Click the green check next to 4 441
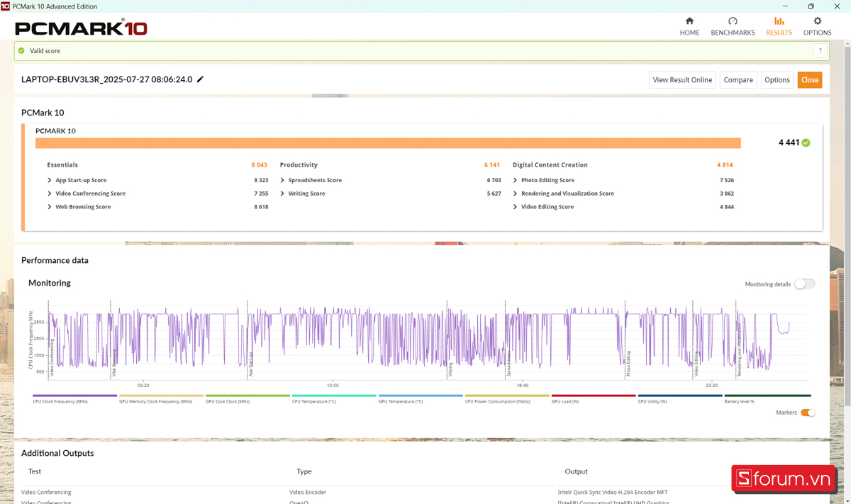This screenshot has width=851, height=504. point(806,142)
